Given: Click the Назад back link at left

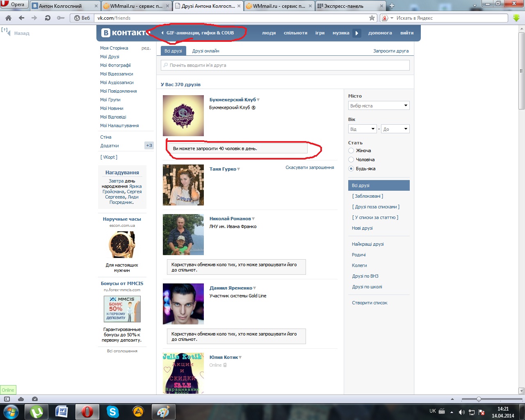Looking at the screenshot, I should click(22, 33).
